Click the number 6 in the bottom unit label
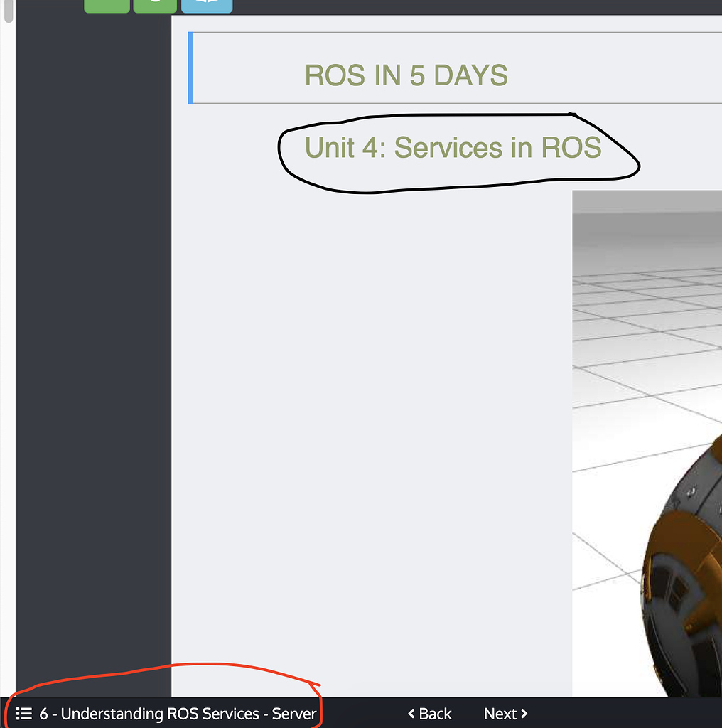 coord(44,714)
